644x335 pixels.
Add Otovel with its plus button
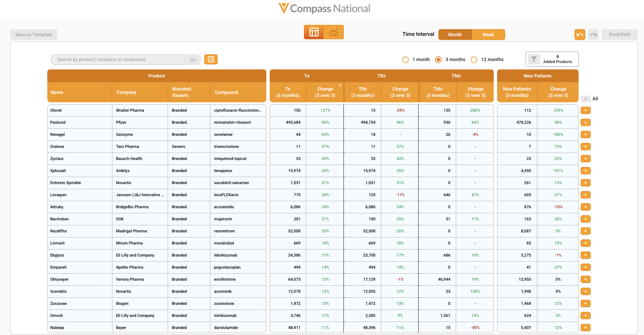point(586,110)
